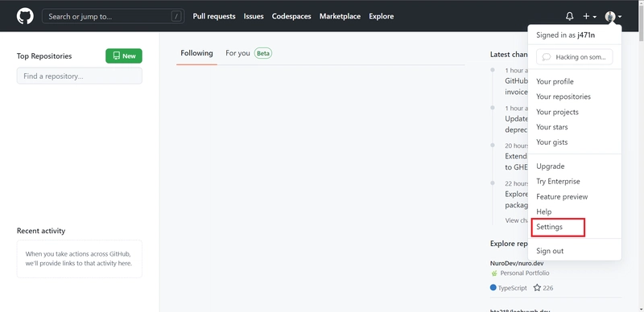Screen dimensions: 644x312
Task: Focus the Search or jump to field
Action: pos(113,16)
